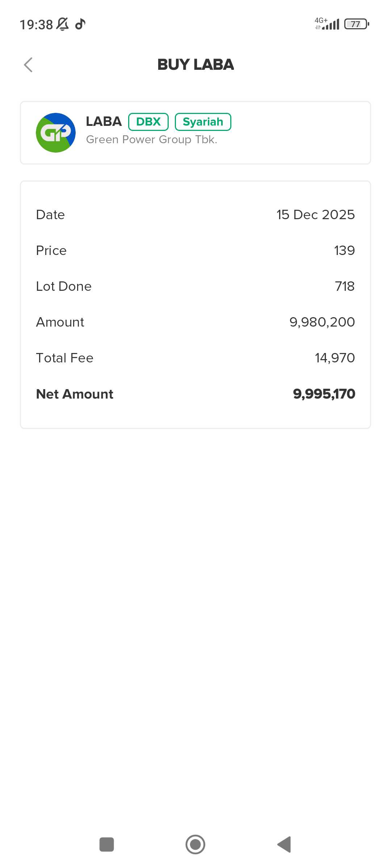Tap the muted bell status icon
Image resolution: width=391 pixels, height=868 pixels.
tap(62, 24)
